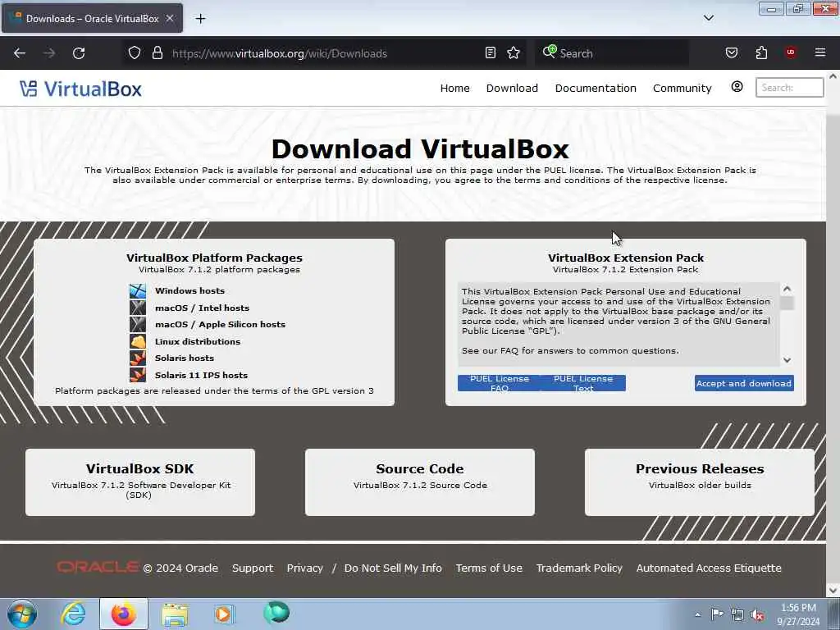Launch Windows Media Player from taskbar
Viewport: 840px width, 630px height.
coord(223,614)
